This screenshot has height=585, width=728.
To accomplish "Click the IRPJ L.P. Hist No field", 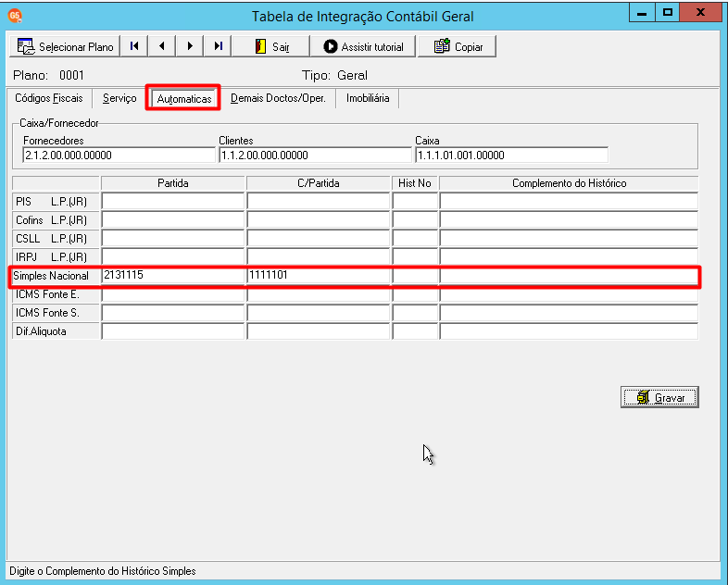I will click(415, 257).
